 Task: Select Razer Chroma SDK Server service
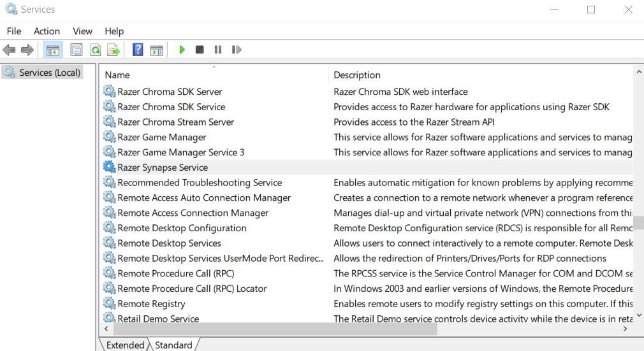tap(170, 92)
